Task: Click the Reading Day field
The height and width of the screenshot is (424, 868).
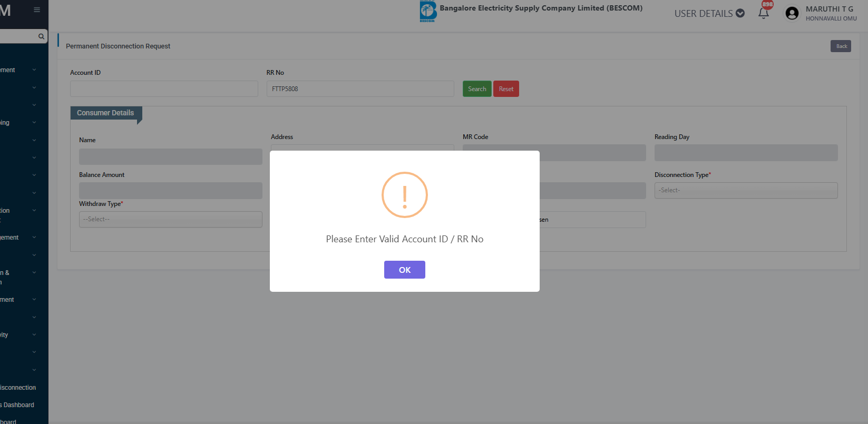Action: [746, 153]
